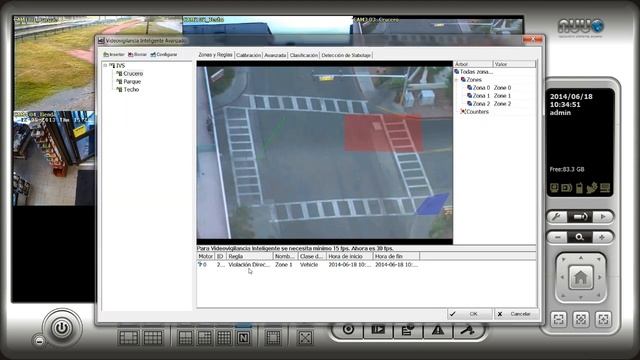
Task: Toggle full screen with the X-arrows icon
Action: pyautogui.click(x=305, y=338)
